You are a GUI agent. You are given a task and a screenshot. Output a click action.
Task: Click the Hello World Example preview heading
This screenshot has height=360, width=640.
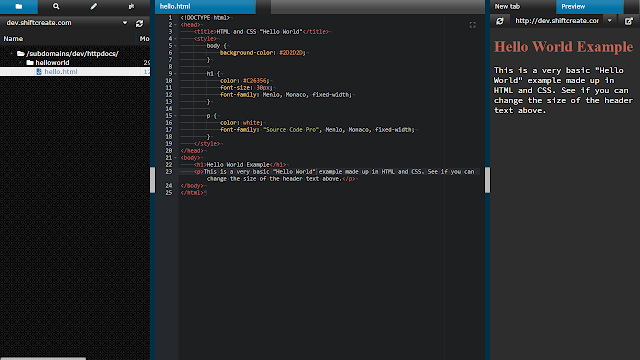point(564,47)
